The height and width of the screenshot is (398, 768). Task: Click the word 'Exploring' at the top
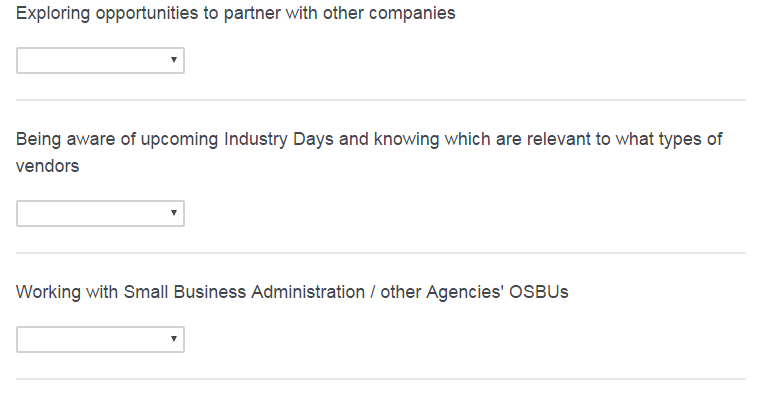click(53, 14)
